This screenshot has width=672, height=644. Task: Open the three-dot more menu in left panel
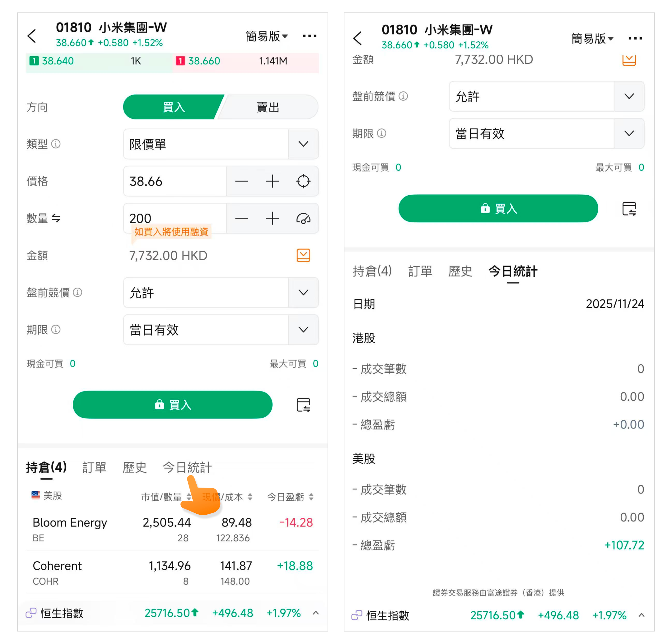click(309, 36)
